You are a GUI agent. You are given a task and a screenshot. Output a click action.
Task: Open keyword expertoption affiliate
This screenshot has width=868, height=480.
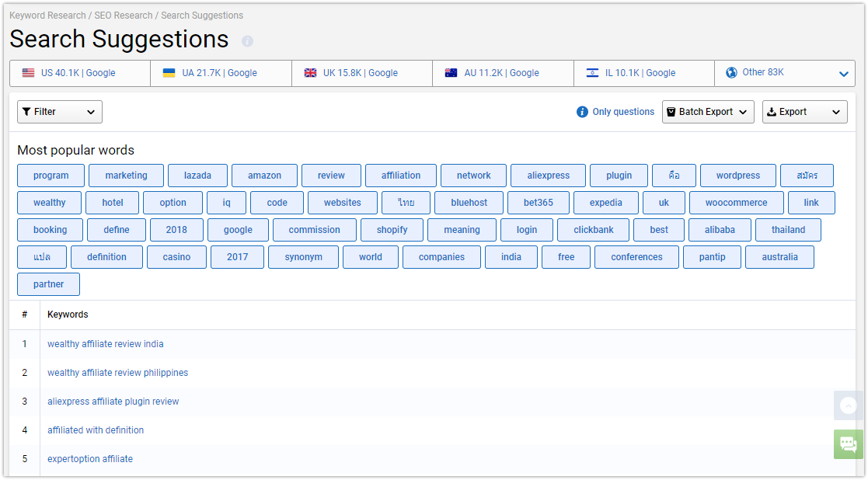(89, 459)
